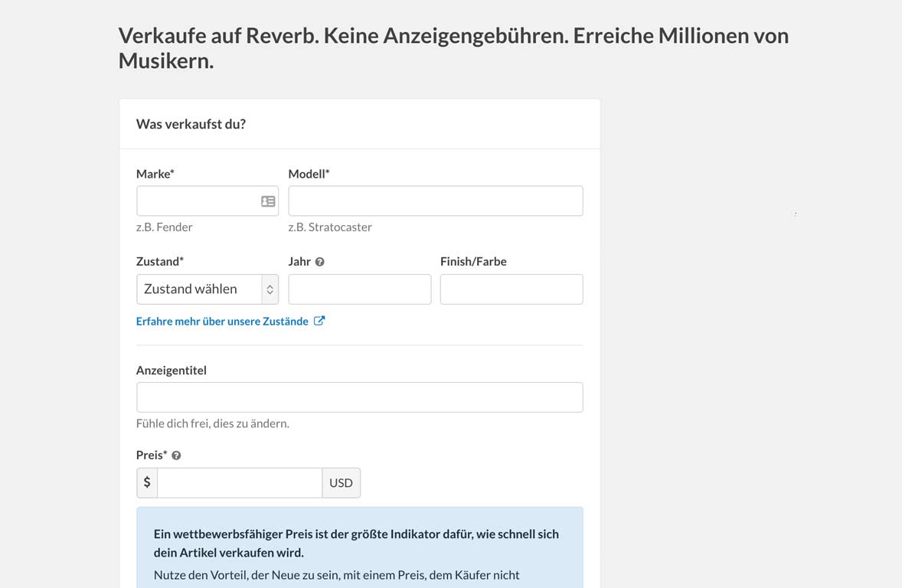
Task: Click the external link icon after Zustände
Action: click(x=319, y=322)
